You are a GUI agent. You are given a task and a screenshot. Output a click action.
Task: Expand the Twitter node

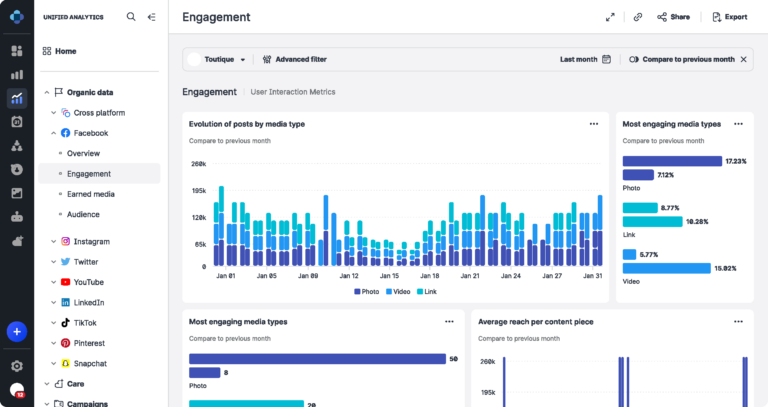click(53, 262)
